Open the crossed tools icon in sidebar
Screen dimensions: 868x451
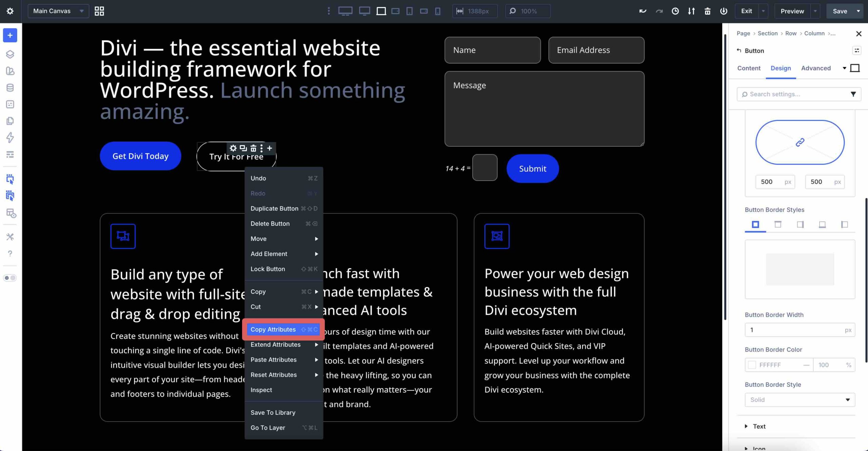tap(10, 237)
